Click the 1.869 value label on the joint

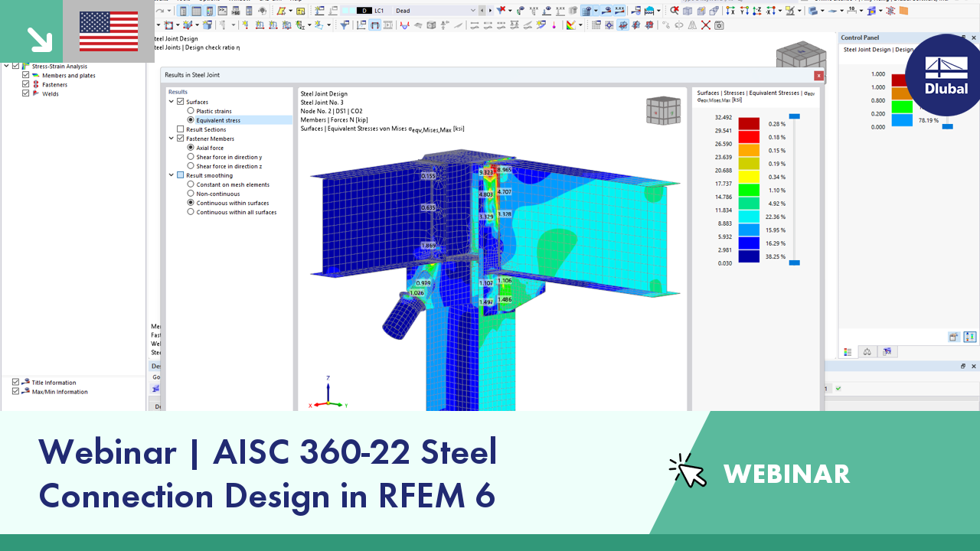click(x=428, y=246)
